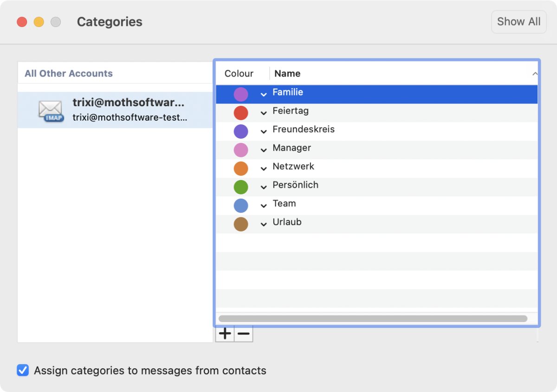Image resolution: width=557 pixels, height=392 pixels.
Task: Click the IMAP envelope account icon
Action: pos(51,111)
